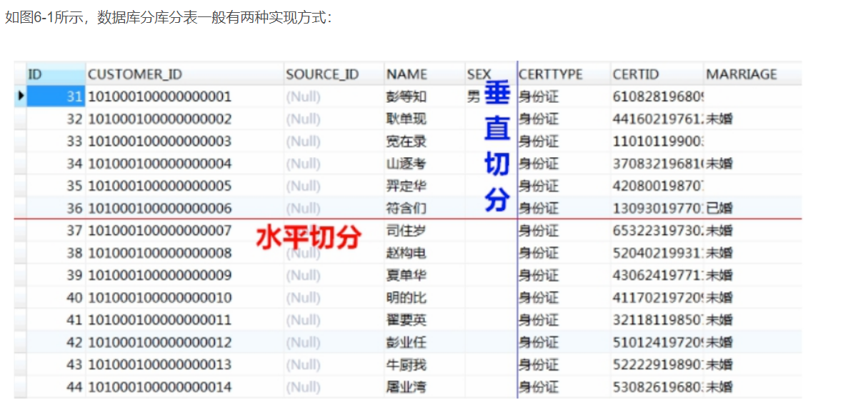Click the CUSTOMER_ID column header
Screen dimensions: 868x405
(x=185, y=74)
